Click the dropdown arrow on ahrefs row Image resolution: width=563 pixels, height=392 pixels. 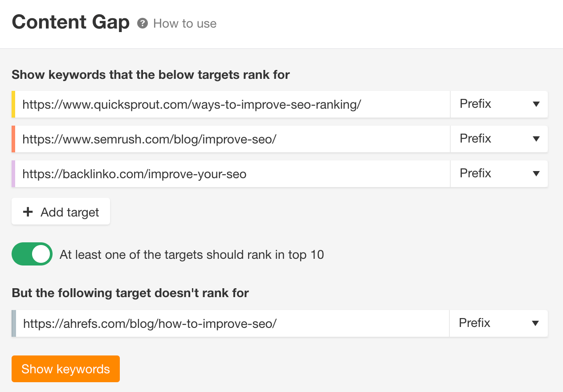click(536, 323)
